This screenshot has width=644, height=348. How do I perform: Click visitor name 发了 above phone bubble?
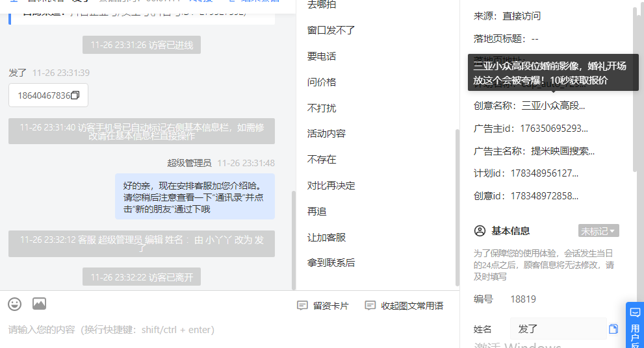18,73
